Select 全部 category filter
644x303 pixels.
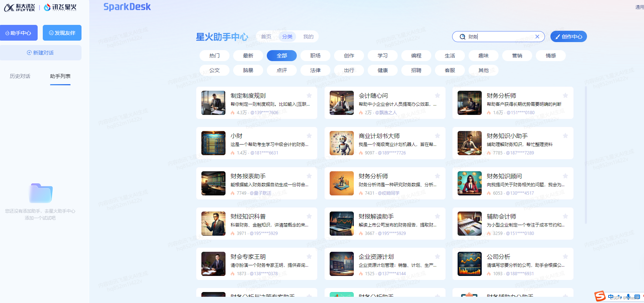click(x=282, y=56)
